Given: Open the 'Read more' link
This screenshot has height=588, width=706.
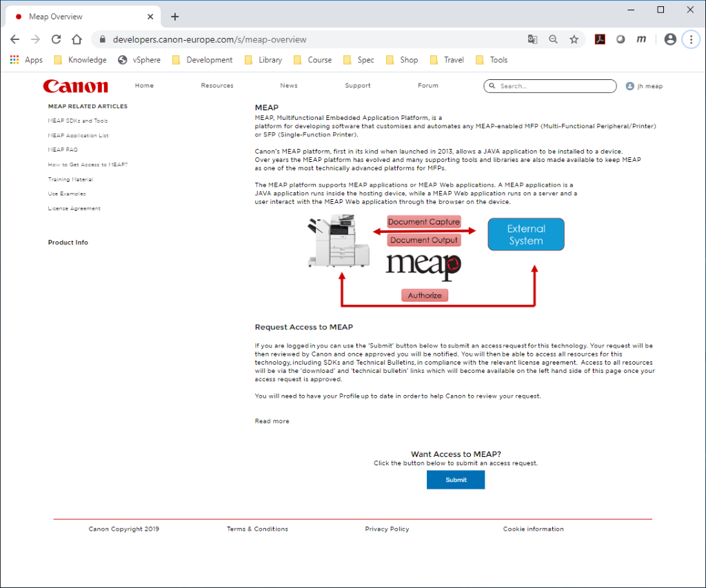Looking at the screenshot, I should point(272,420).
